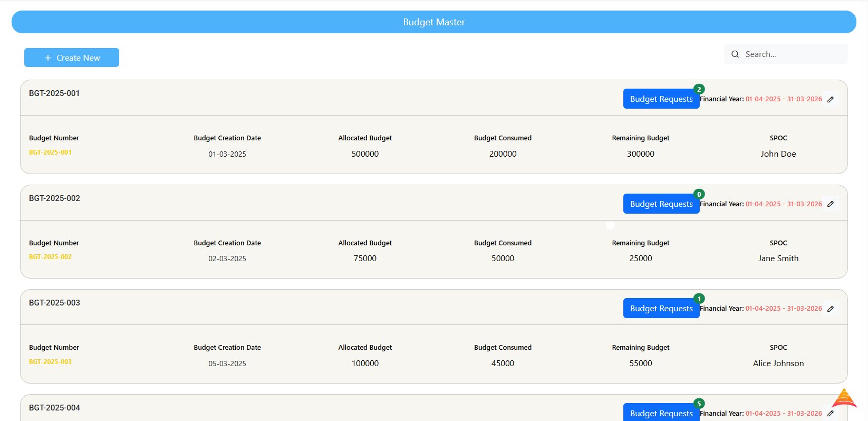Click edit pencil icon for BGT-2025-001
Screen dimensions: 868x421
[831, 99]
